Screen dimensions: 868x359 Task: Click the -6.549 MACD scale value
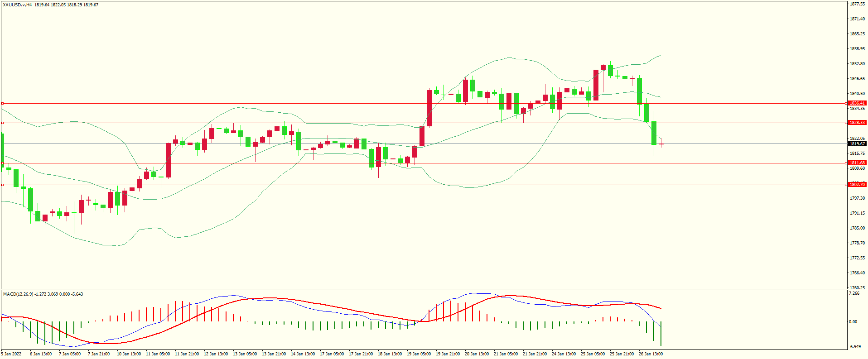click(x=855, y=347)
